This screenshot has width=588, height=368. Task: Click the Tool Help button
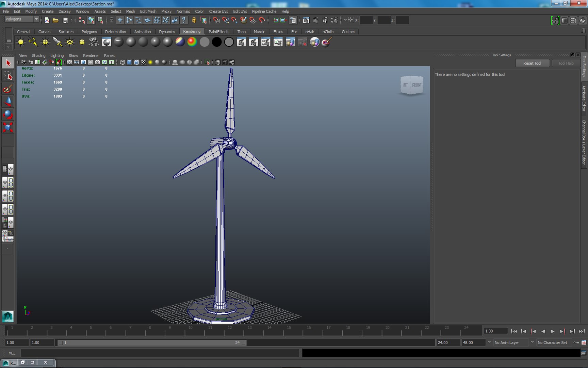pos(566,63)
